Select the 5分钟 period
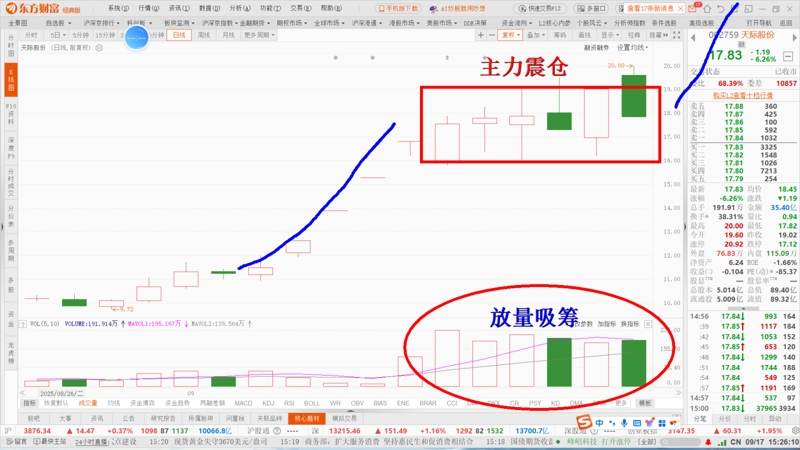800x450 pixels. (81, 35)
